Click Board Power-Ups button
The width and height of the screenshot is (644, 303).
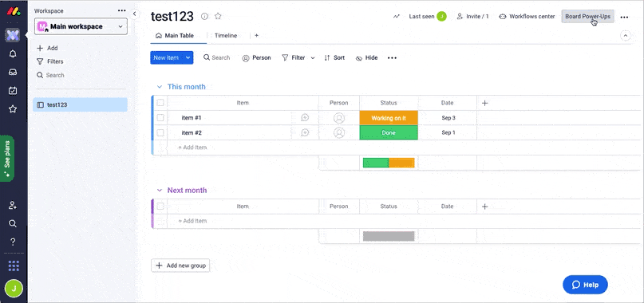[587, 17]
